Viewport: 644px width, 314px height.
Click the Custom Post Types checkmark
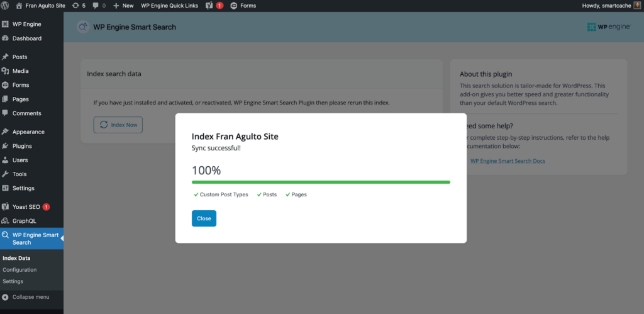(196, 195)
